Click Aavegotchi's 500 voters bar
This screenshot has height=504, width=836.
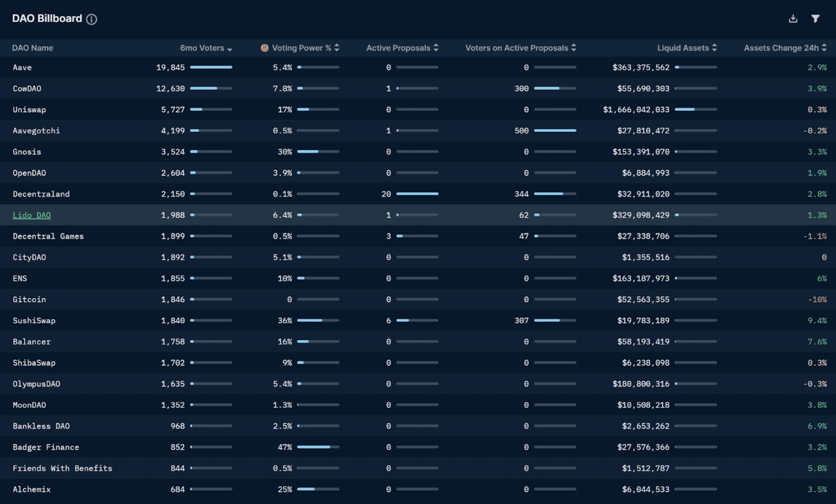click(555, 131)
